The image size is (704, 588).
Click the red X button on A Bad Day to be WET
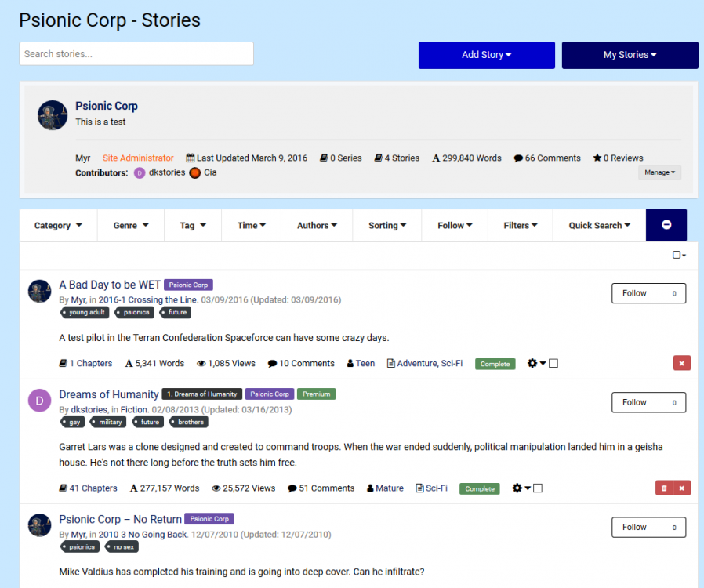(681, 363)
